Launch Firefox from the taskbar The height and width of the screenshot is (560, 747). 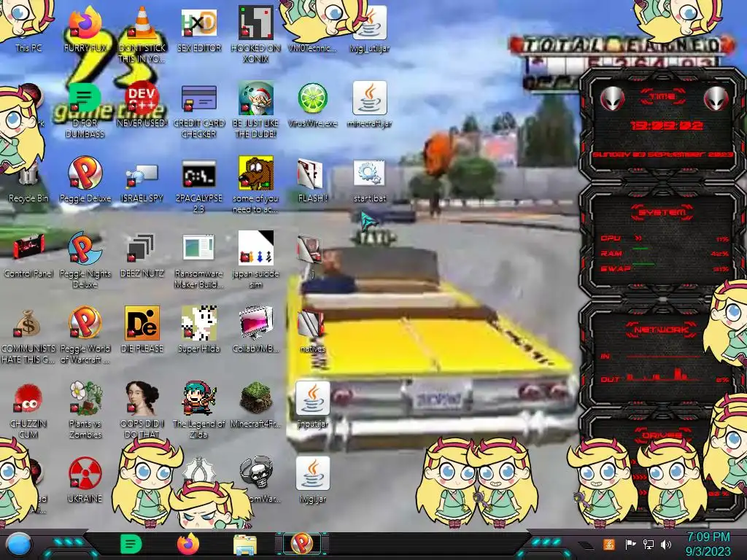[188, 544]
